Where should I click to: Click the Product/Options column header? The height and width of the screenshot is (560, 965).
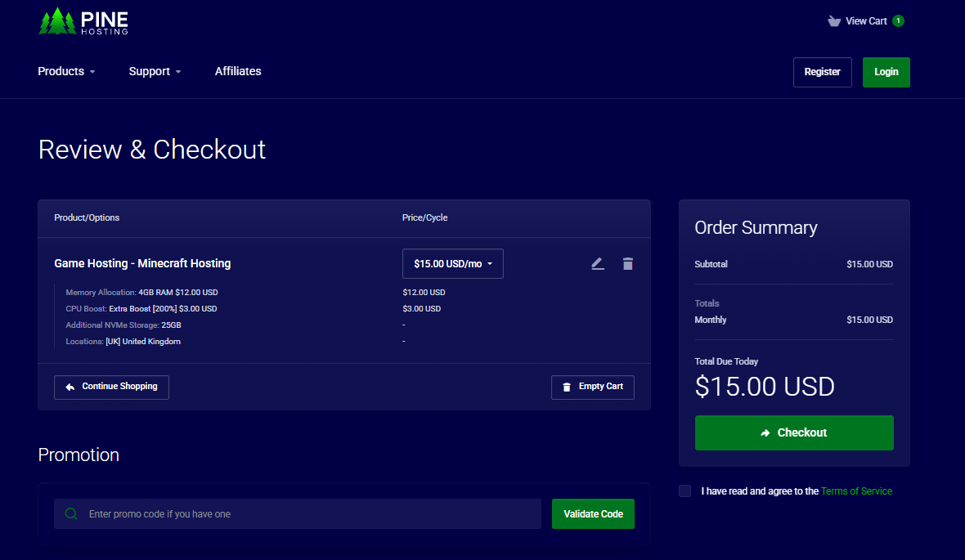(87, 217)
